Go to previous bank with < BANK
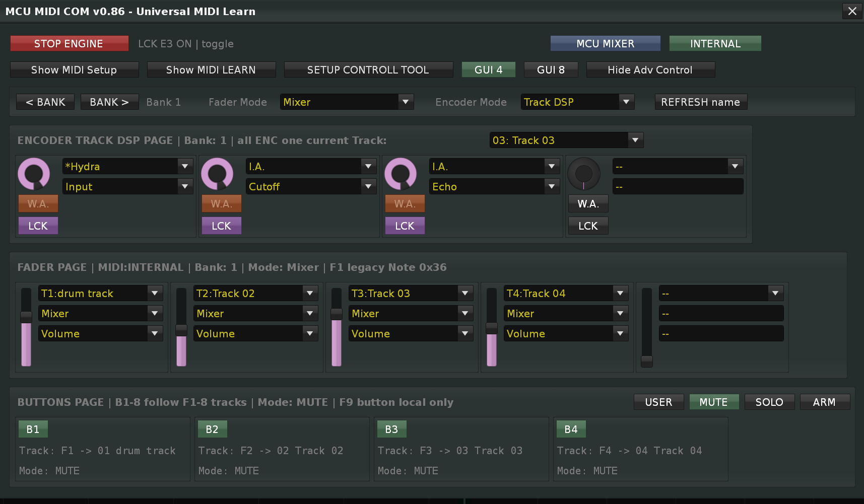The image size is (864, 504). pyautogui.click(x=45, y=102)
